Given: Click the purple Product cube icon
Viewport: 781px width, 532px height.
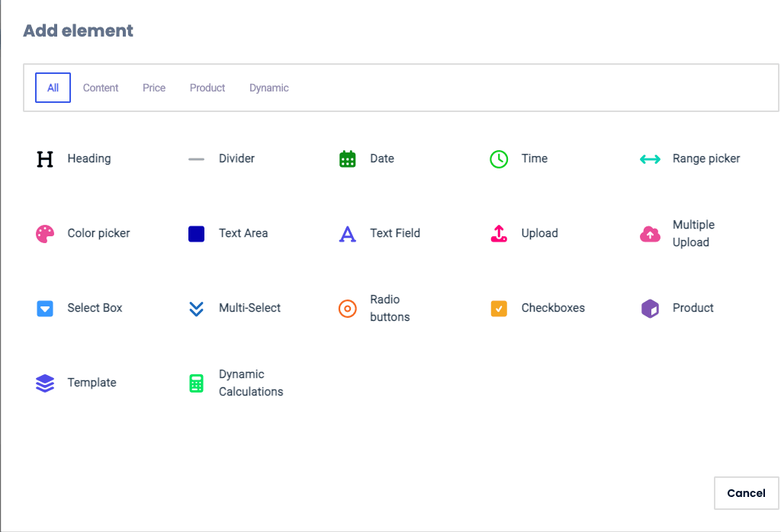Looking at the screenshot, I should 650,309.
